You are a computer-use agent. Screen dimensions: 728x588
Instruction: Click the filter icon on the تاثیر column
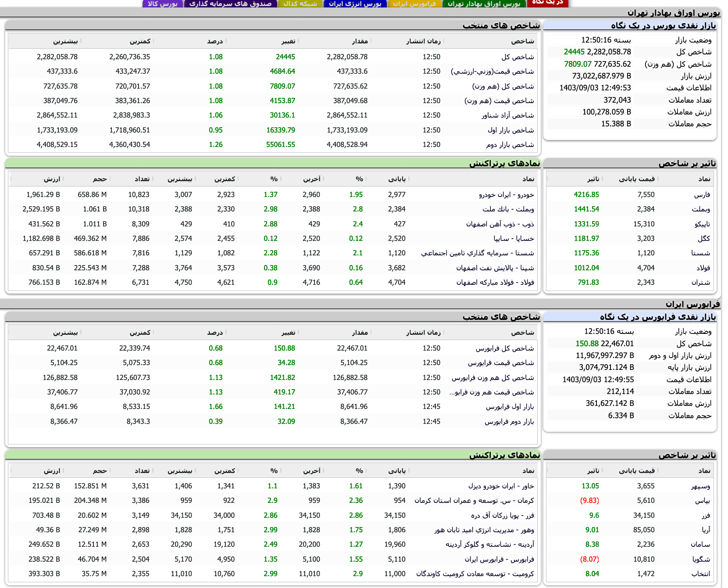point(602,179)
